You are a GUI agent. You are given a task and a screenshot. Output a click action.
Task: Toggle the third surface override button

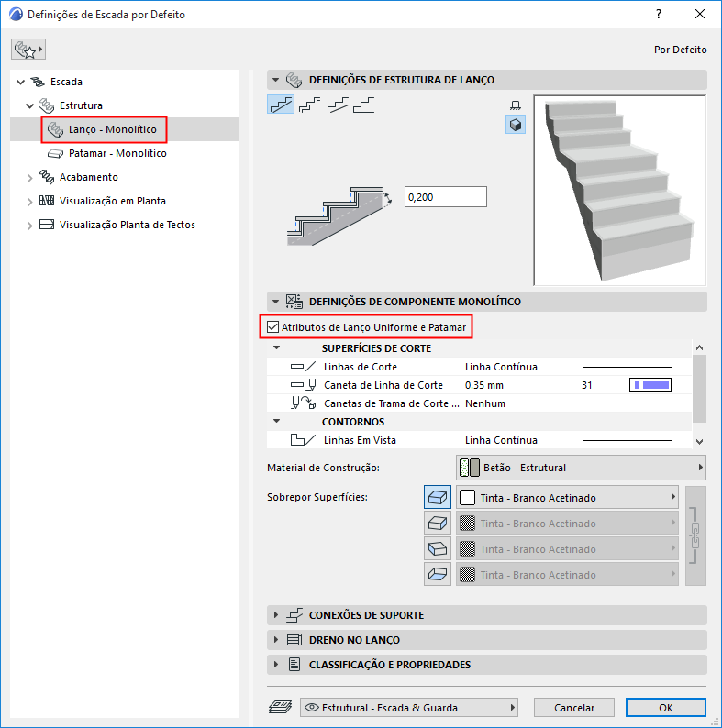click(438, 549)
